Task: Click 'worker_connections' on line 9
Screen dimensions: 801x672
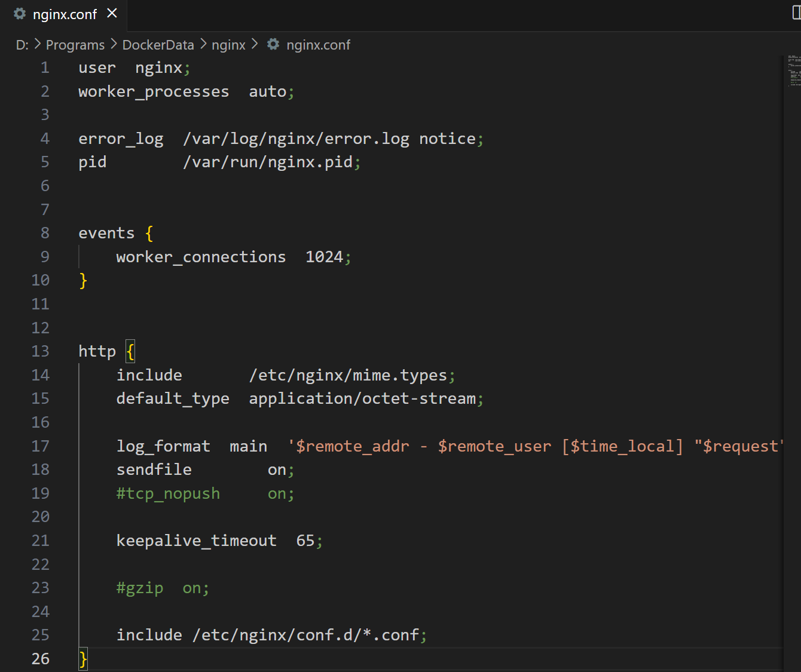Action: pyautogui.click(x=201, y=257)
